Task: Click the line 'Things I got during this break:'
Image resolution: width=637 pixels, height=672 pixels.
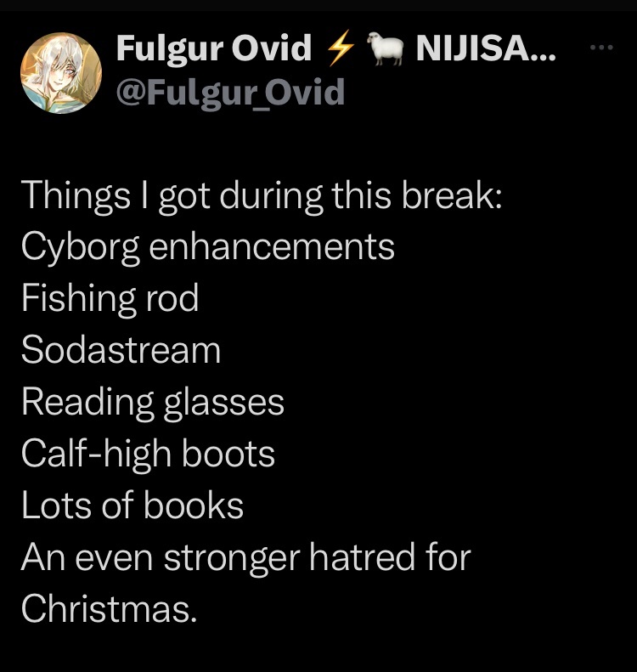Action: pyautogui.click(x=262, y=196)
